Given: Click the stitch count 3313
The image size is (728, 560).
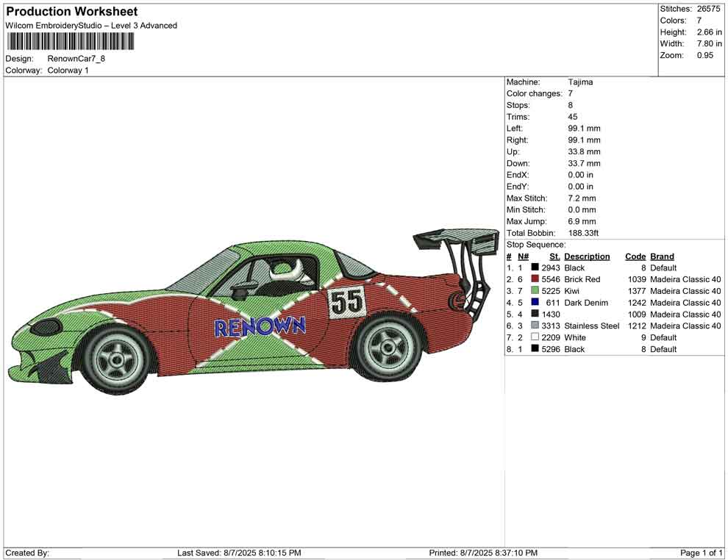Looking at the screenshot, I should click(551, 326).
